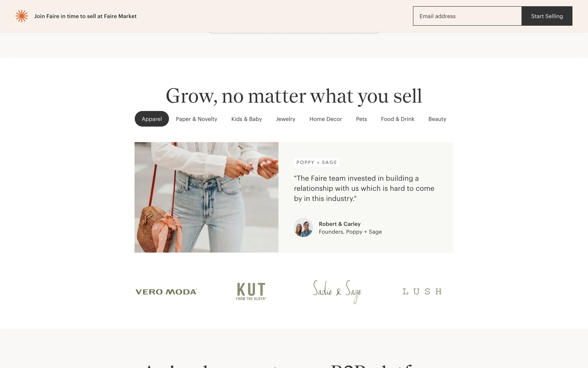Click the Join Faire banner text

(85, 16)
